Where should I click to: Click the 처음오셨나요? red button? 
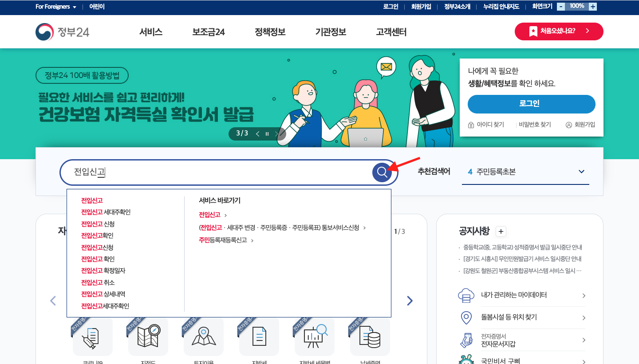(x=559, y=31)
